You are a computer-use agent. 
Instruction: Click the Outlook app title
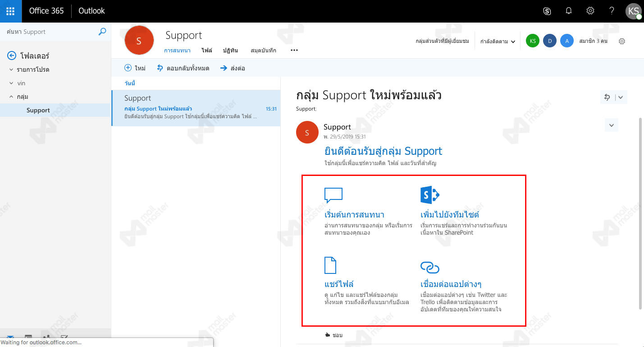(x=91, y=11)
